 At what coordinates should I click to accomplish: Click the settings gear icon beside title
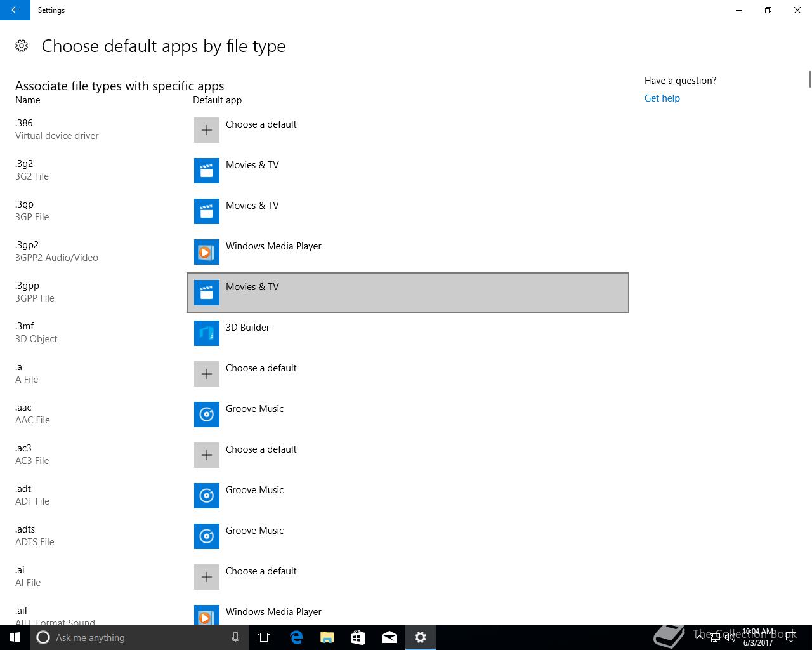pos(22,46)
